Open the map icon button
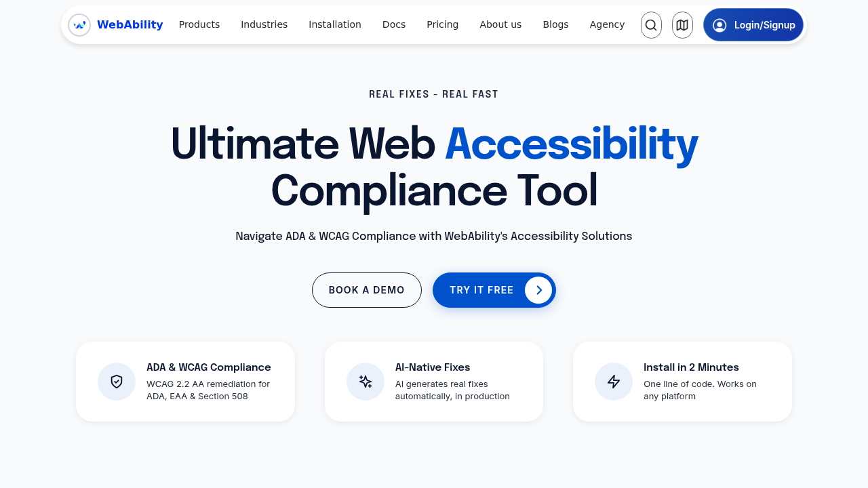 [682, 25]
